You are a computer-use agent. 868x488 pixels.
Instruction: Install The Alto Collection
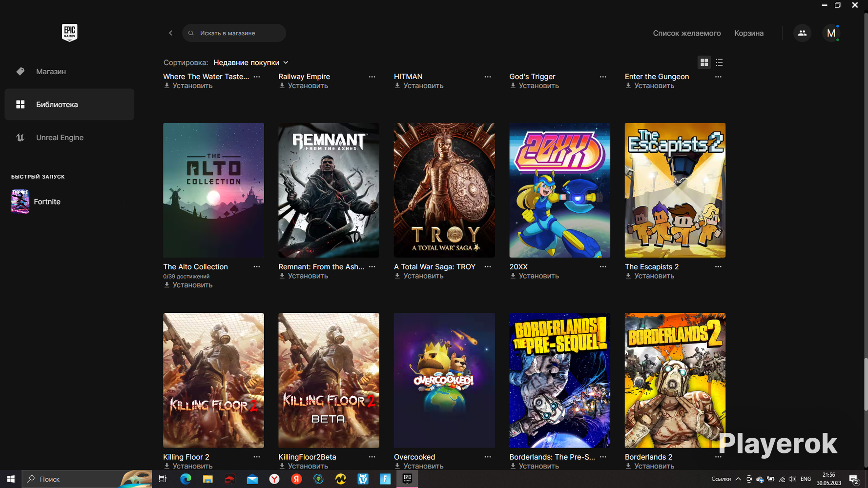[188, 285]
